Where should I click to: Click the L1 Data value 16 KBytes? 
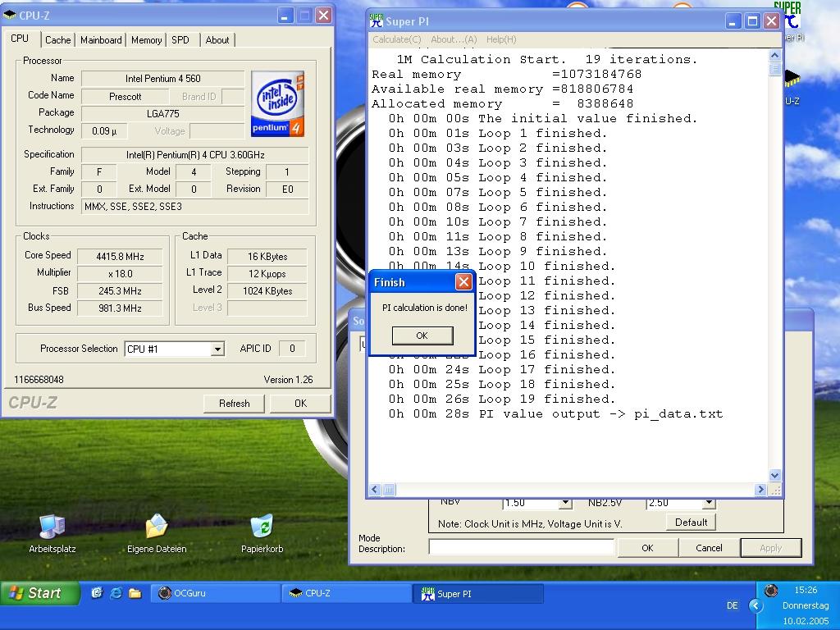[267, 257]
